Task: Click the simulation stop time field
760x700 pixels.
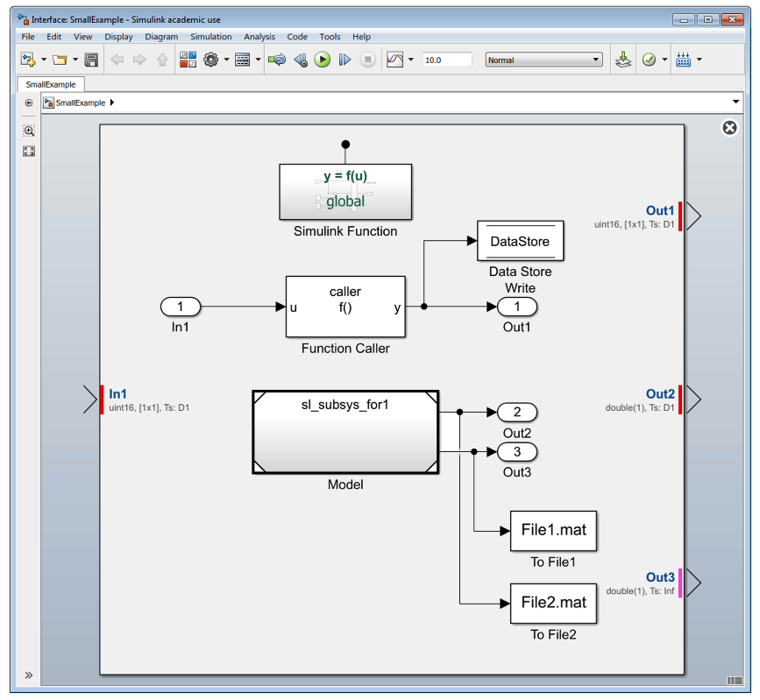Action: pos(447,60)
